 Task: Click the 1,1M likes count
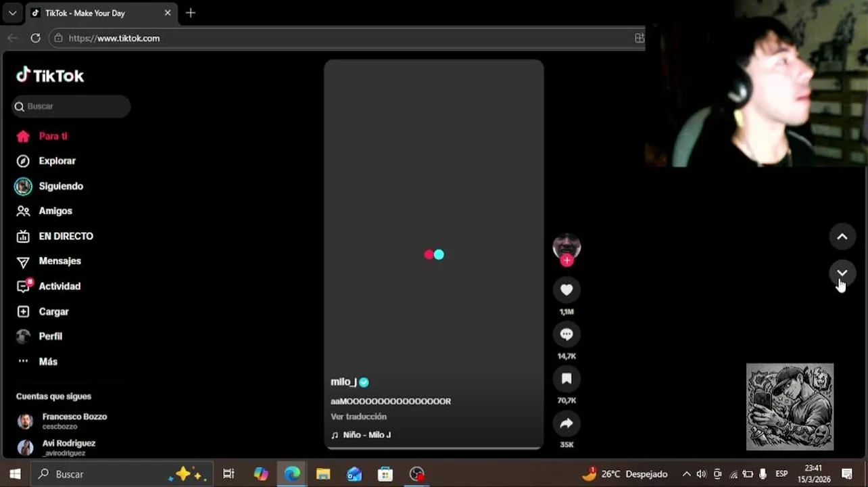[x=566, y=312]
